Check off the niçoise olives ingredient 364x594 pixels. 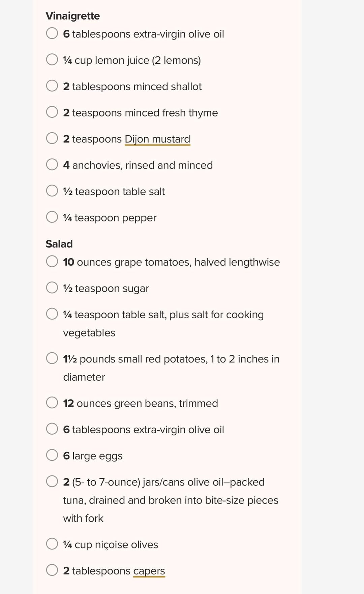point(52,544)
